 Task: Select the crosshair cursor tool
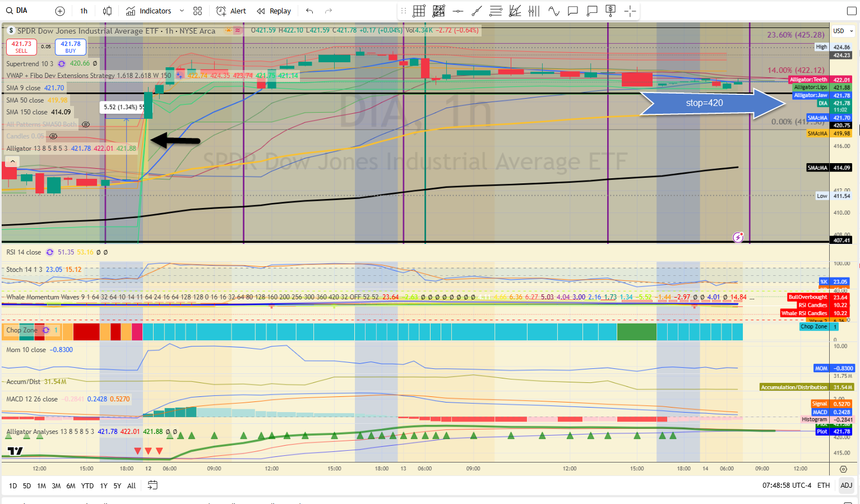[x=630, y=11]
